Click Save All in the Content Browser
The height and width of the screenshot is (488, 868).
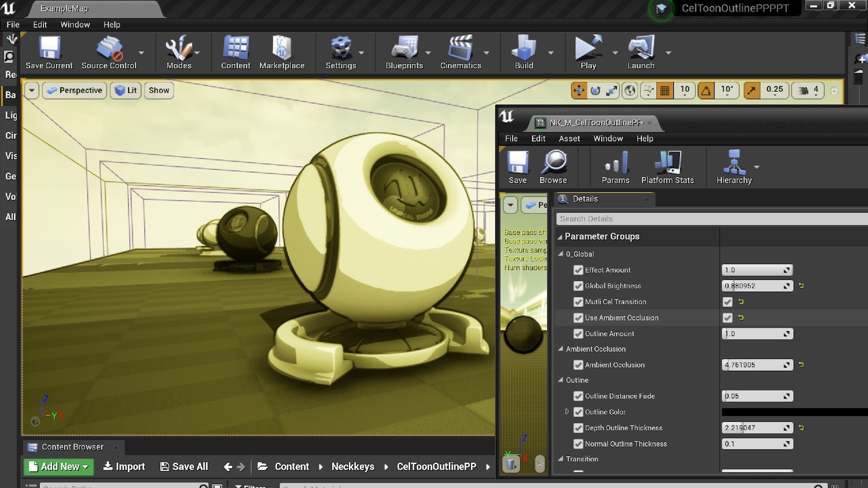[x=184, y=466]
